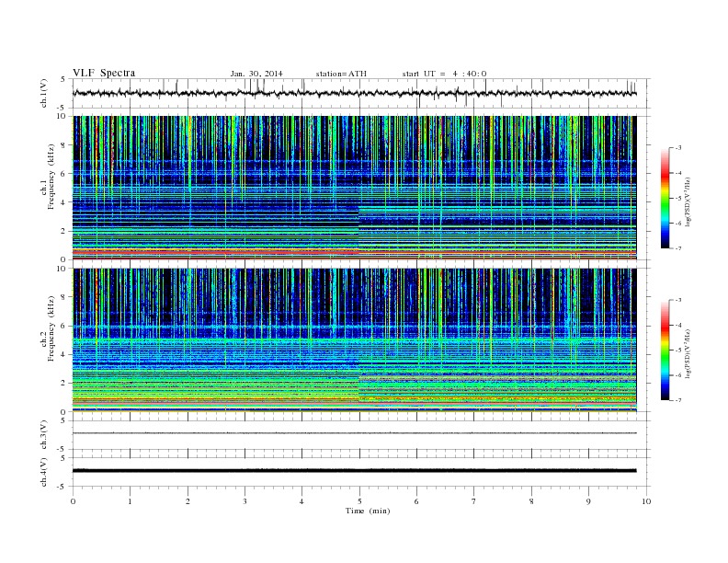Click the "ch.4(V)" axis label
Image resolution: width=728 pixels, height=563 pixels.
point(44,472)
